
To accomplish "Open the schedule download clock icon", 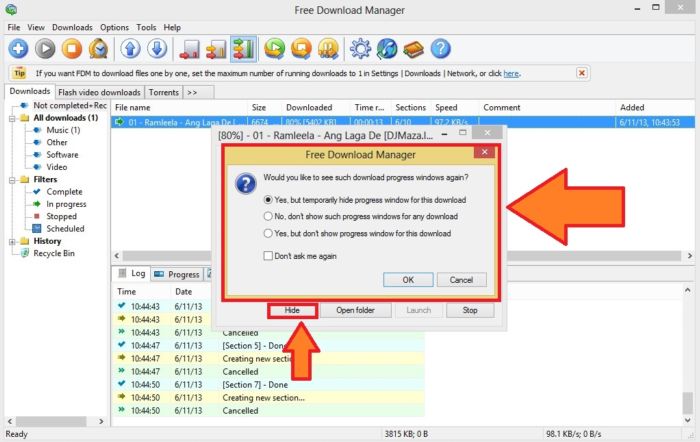I will point(98,49).
